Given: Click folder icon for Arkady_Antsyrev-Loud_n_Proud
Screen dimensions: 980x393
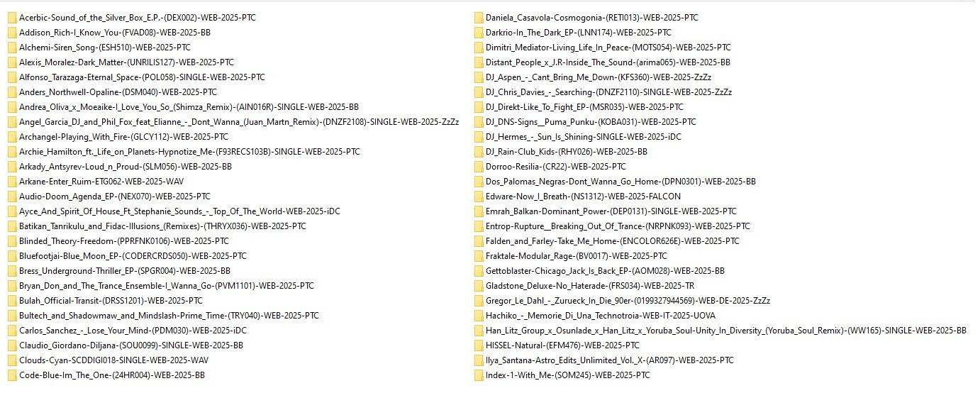Looking at the screenshot, I should point(12,167).
